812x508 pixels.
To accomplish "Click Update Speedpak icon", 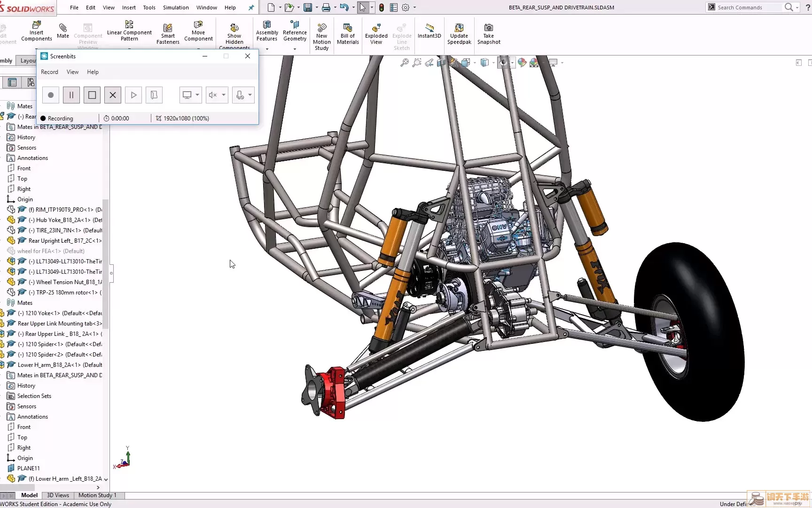I will point(459,34).
